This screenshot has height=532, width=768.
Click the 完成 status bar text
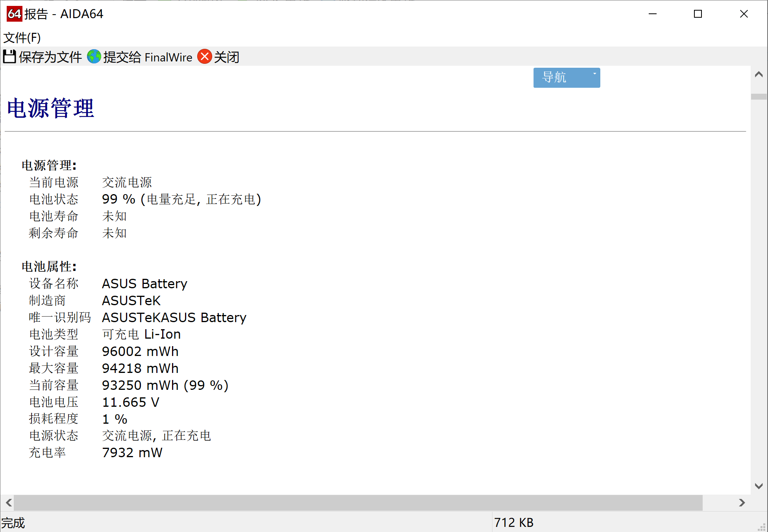point(13,523)
